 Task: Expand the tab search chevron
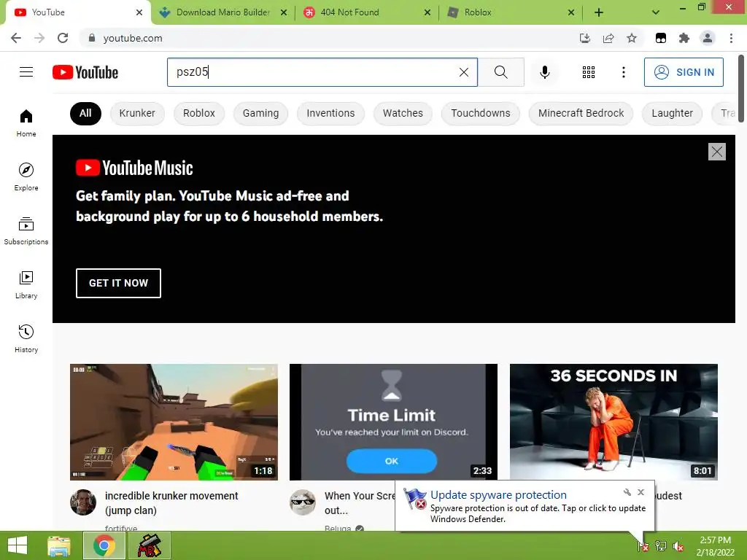click(x=656, y=12)
